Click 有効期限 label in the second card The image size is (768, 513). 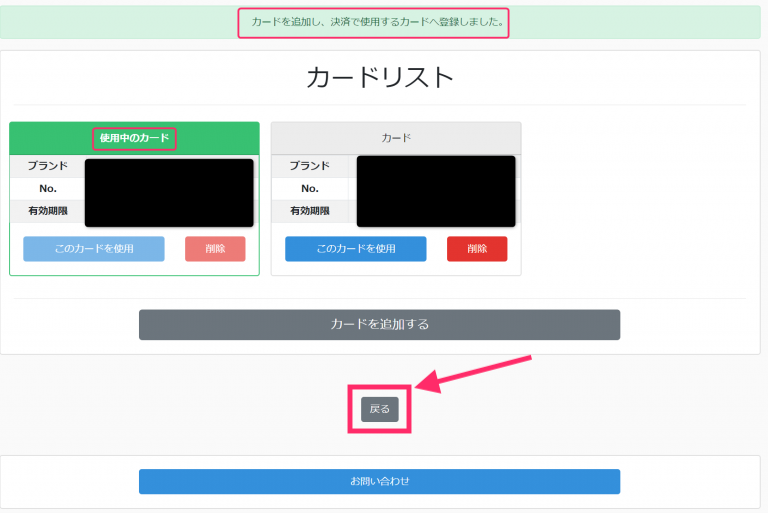tap(310, 211)
